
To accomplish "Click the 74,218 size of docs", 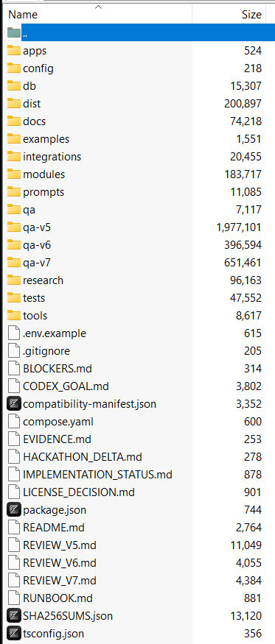I will pyautogui.click(x=246, y=121).
